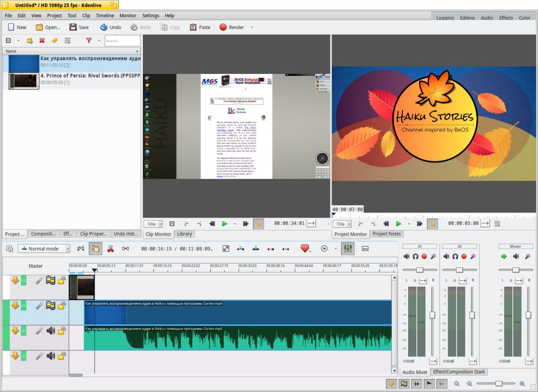Click the headphones solo icon on A2 mixer
This screenshot has height=392, width=538.
[x=455, y=256]
